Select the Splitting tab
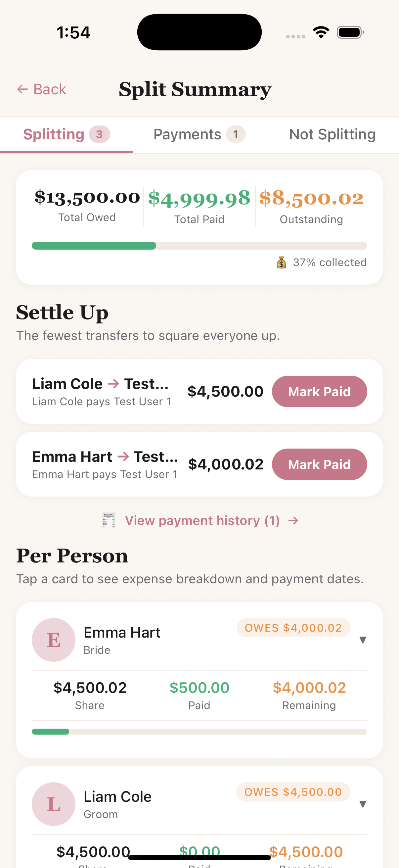 point(66,134)
